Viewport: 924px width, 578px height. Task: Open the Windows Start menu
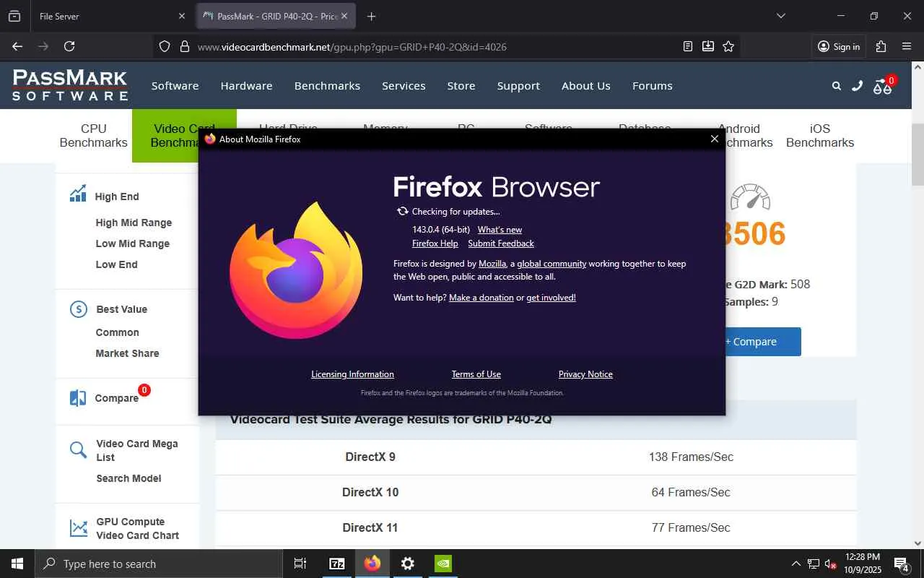[17, 564]
